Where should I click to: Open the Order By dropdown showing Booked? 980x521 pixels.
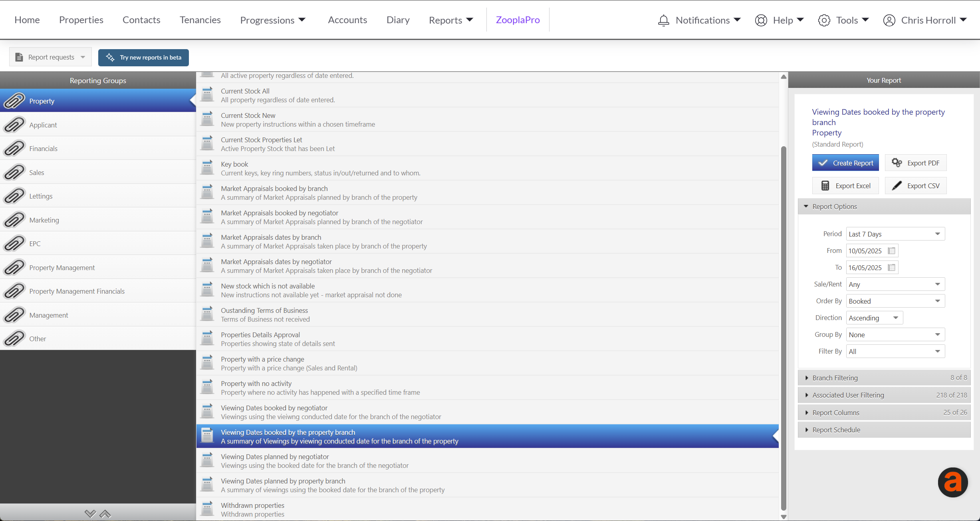895,301
